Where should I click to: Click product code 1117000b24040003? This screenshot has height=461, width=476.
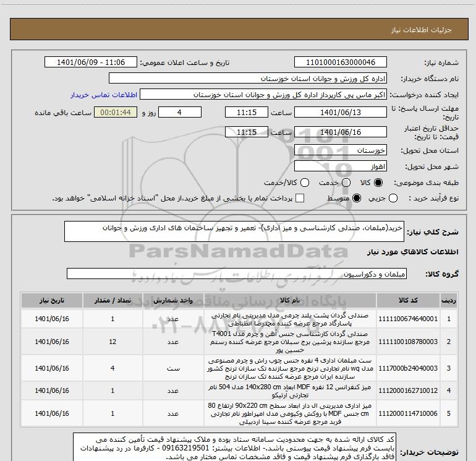pos(408,368)
